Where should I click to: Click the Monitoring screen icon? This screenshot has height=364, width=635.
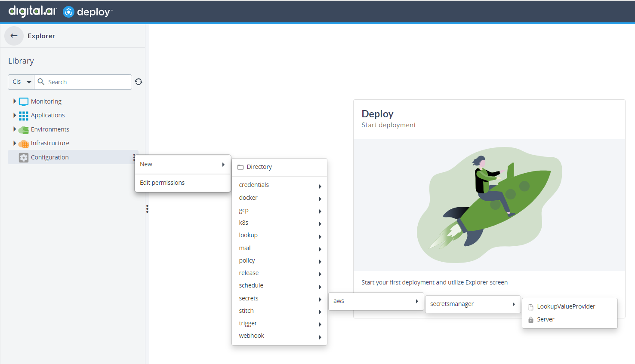24,102
